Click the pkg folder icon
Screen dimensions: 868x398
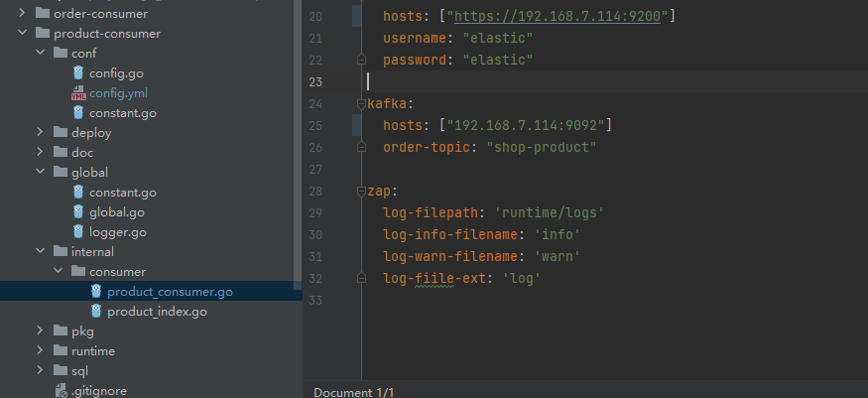[61, 332]
